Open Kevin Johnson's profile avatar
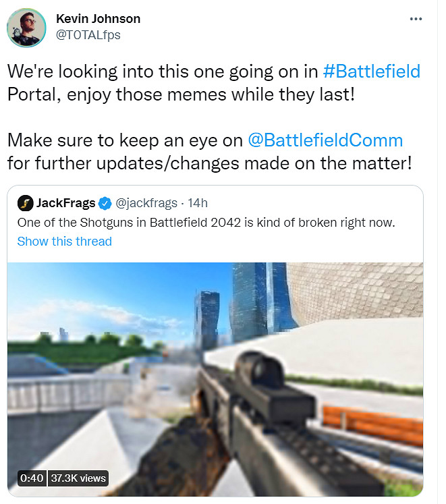Image resolution: width=446 pixels, height=504 pixels. [26, 28]
